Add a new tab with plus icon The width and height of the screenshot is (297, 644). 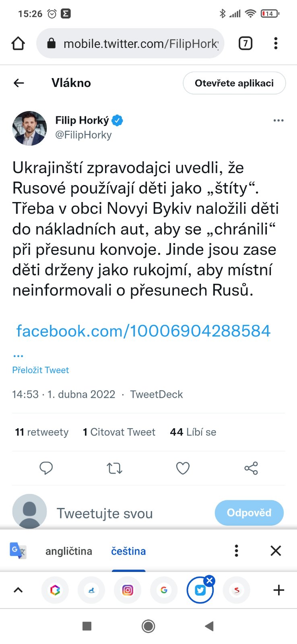click(278, 590)
